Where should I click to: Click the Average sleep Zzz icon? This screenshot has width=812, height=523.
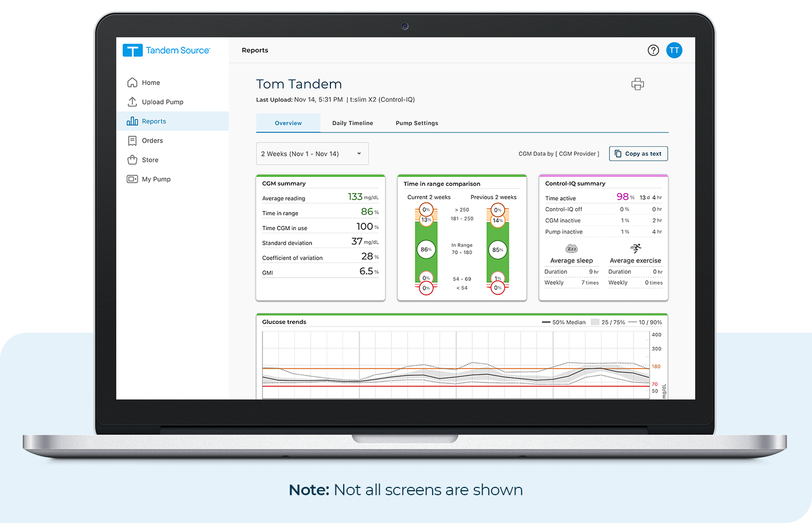click(571, 249)
